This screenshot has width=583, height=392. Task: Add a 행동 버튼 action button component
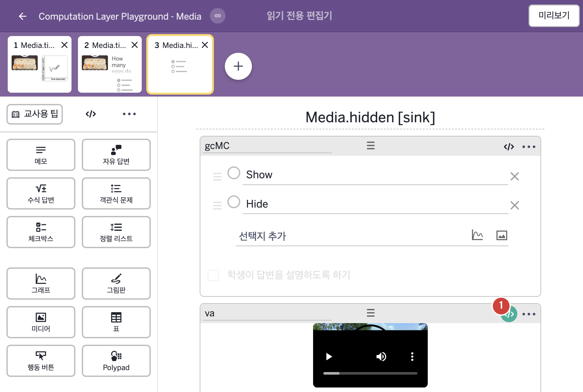[41, 361]
